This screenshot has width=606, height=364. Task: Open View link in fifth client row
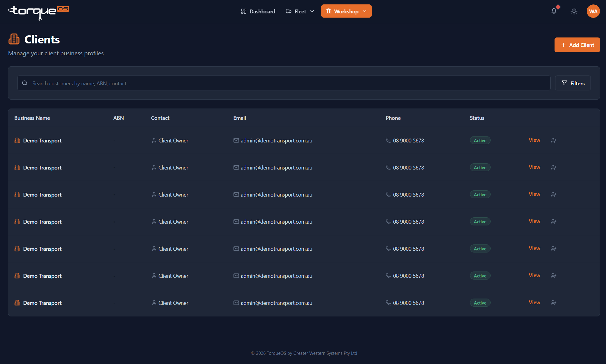coord(534,248)
